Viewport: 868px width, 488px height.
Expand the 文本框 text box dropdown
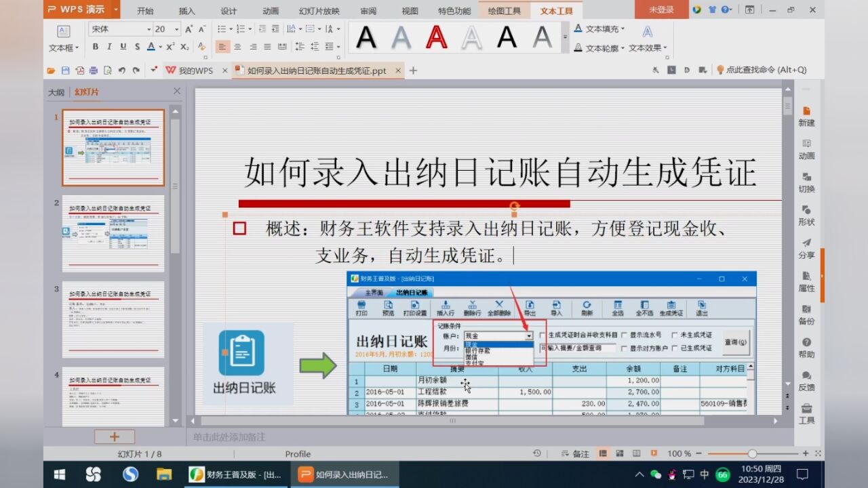64,48
